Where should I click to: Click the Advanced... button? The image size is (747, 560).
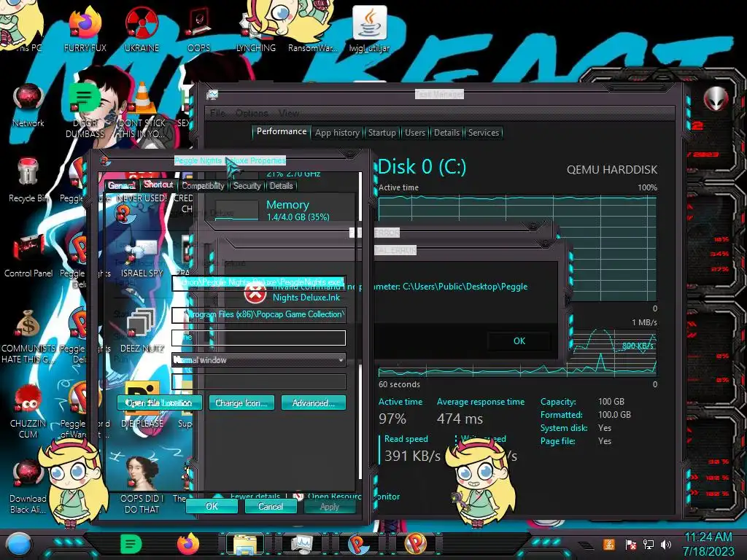click(313, 402)
